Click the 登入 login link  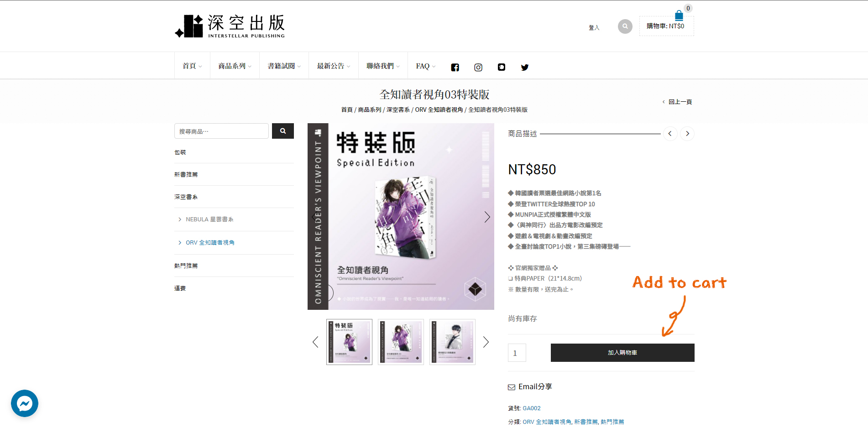[x=594, y=28]
